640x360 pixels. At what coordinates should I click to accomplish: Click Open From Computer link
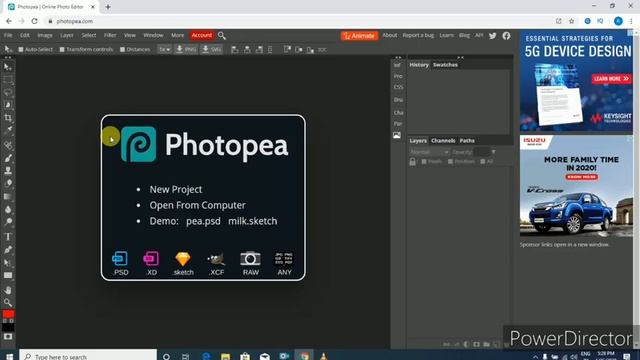[x=198, y=205]
